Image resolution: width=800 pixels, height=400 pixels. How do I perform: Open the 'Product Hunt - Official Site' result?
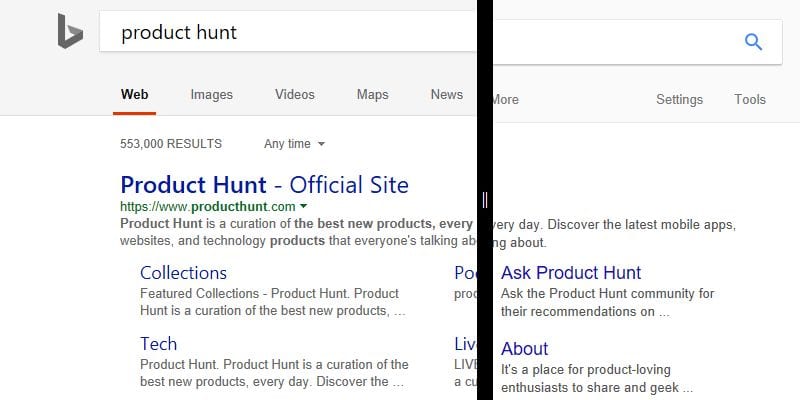(264, 185)
